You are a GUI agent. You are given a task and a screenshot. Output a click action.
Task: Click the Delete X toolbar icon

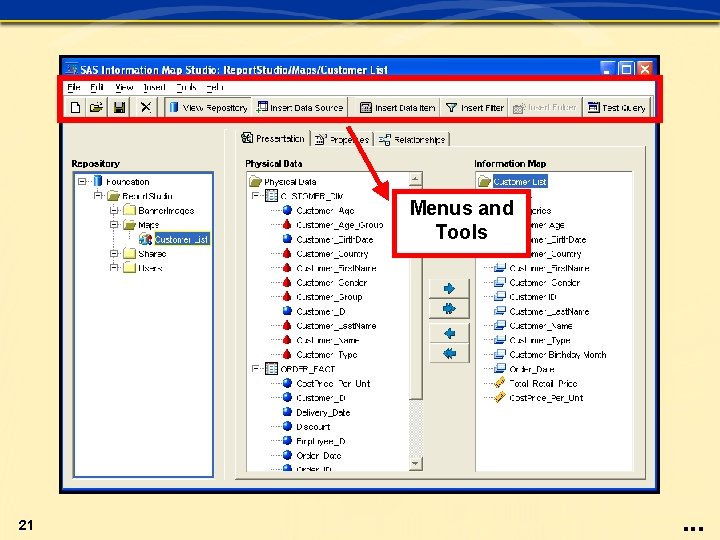pos(146,107)
